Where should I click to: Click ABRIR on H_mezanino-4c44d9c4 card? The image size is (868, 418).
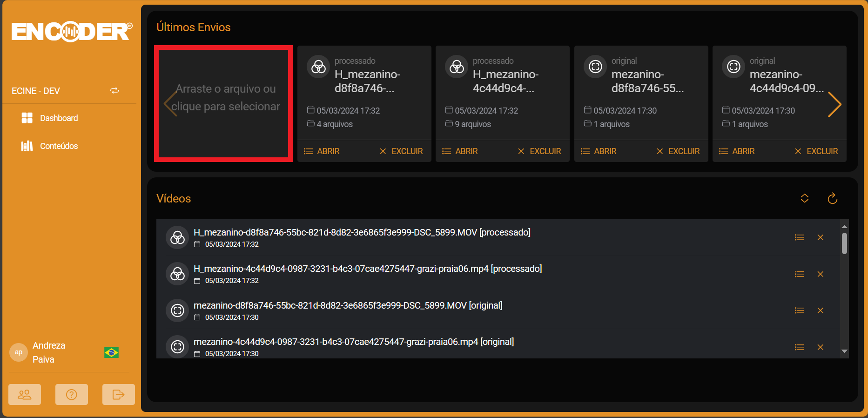pos(460,151)
